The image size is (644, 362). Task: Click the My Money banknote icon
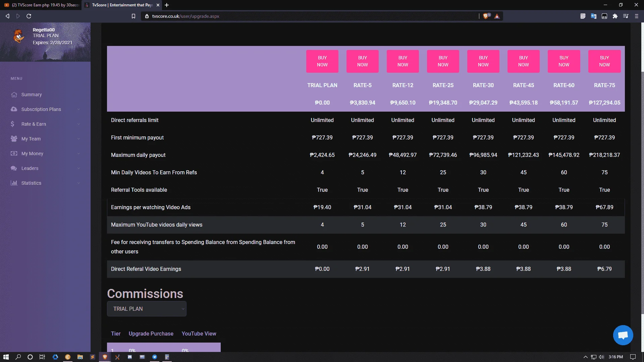pyautogui.click(x=14, y=154)
